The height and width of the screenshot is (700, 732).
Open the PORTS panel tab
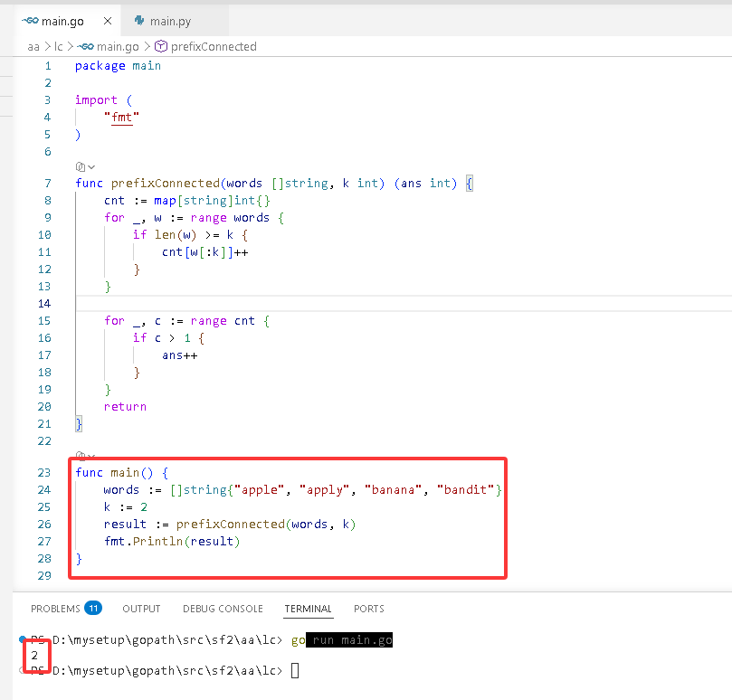coord(369,609)
